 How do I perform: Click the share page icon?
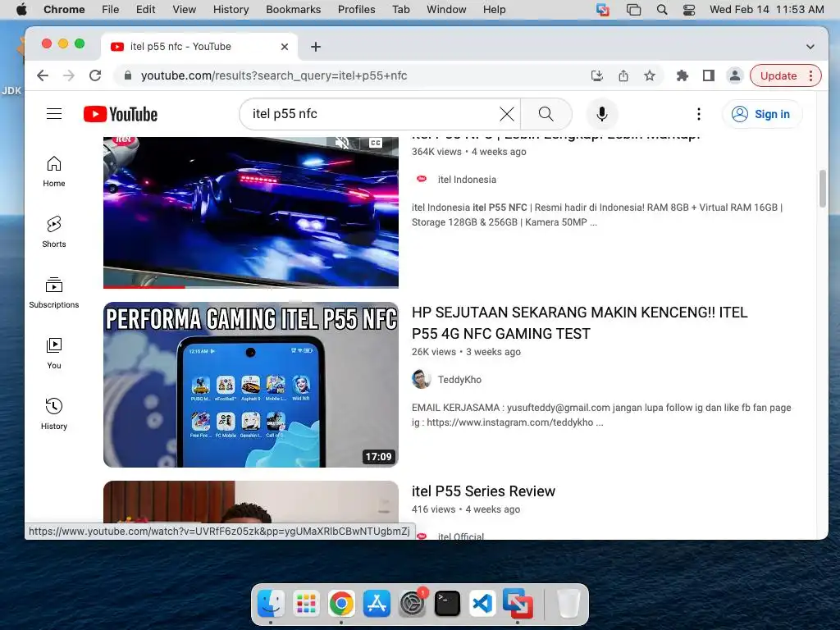click(623, 75)
